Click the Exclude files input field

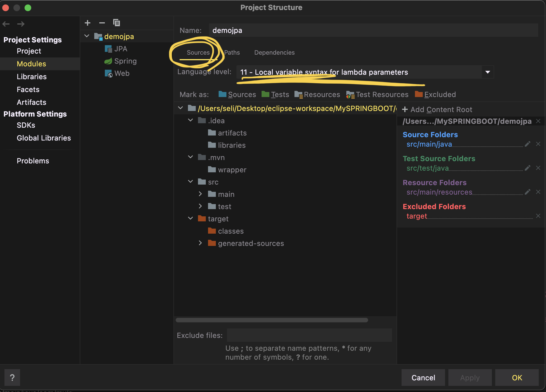309,335
